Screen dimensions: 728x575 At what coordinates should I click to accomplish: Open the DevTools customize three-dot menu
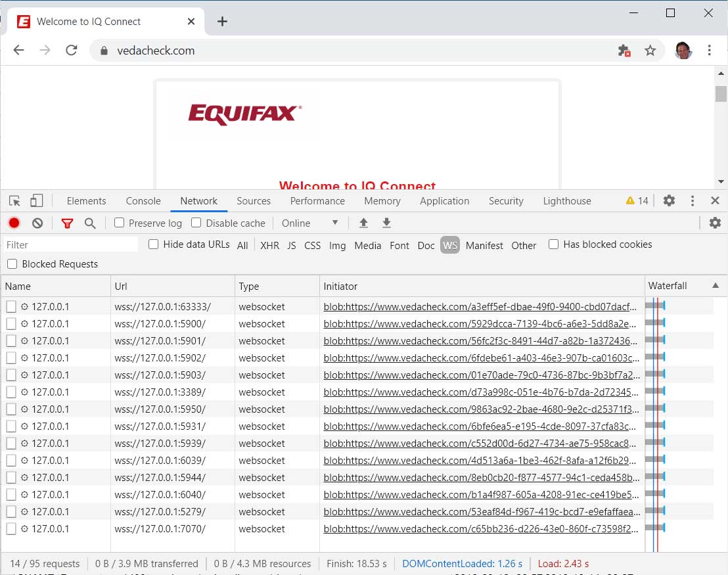693,200
